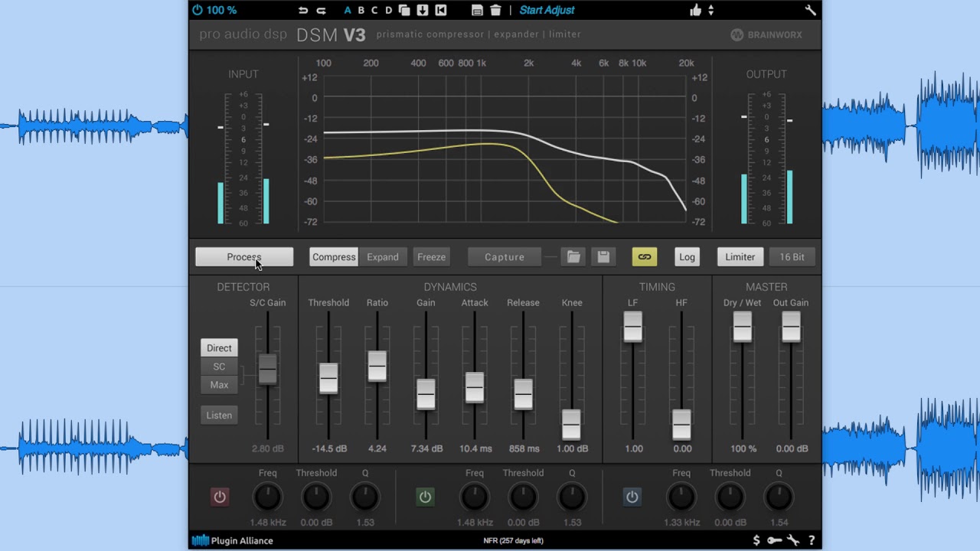Click the dynamics Gain slider handle

pos(426,393)
